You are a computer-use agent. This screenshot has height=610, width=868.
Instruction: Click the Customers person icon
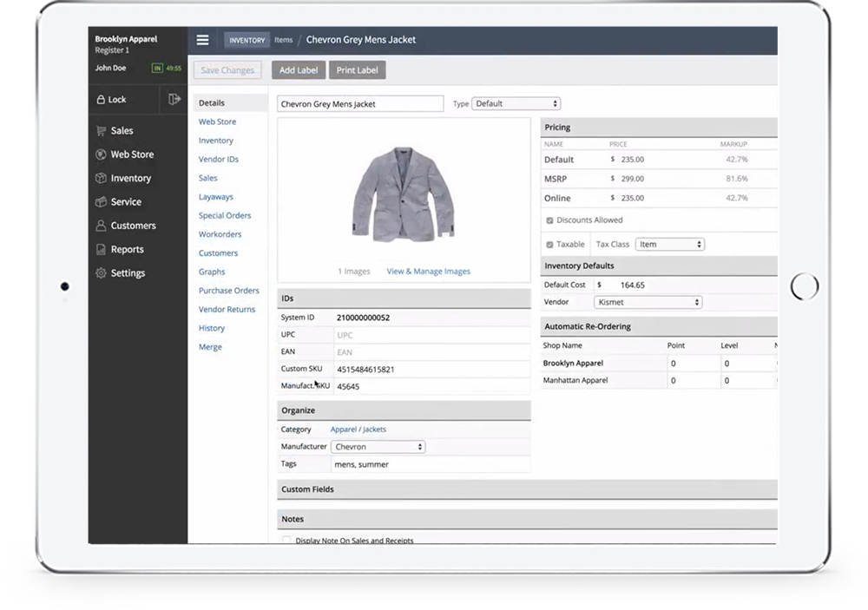pyautogui.click(x=101, y=226)
